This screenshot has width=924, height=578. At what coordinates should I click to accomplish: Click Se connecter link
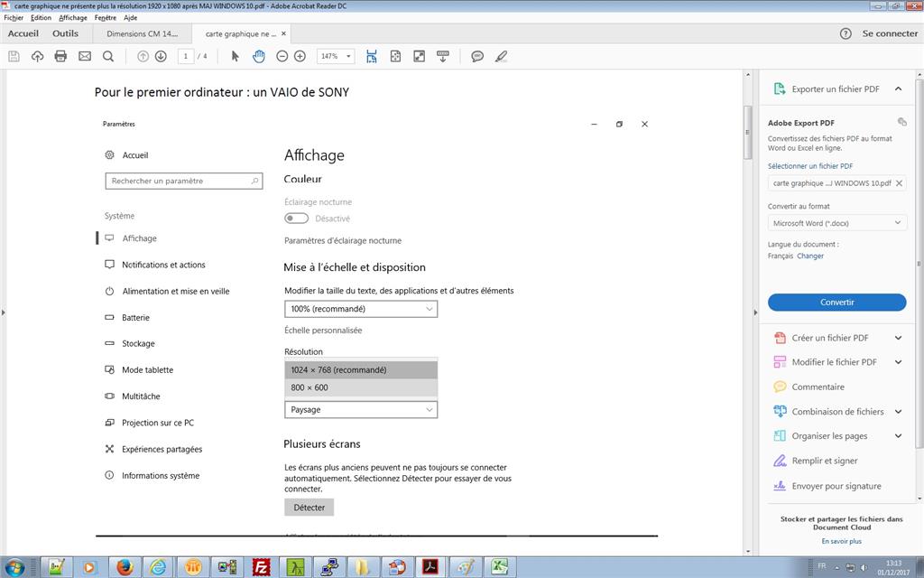[890, 33]
